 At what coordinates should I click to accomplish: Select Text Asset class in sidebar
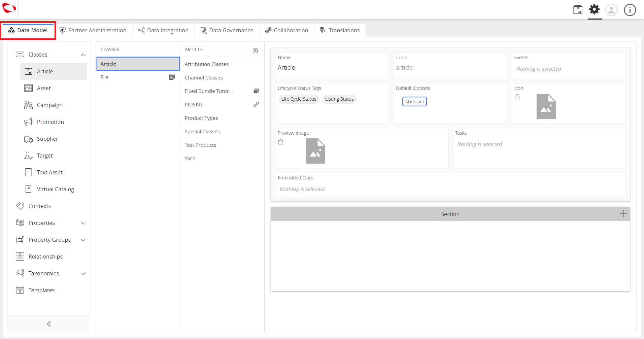click(x=54, y=172)
